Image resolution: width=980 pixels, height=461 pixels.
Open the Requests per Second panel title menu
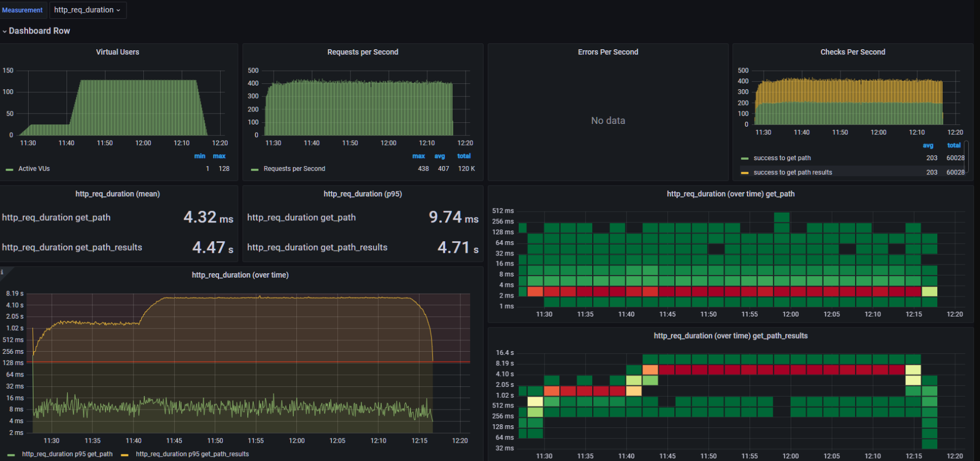pyautogui.click(x=362, y=52)
